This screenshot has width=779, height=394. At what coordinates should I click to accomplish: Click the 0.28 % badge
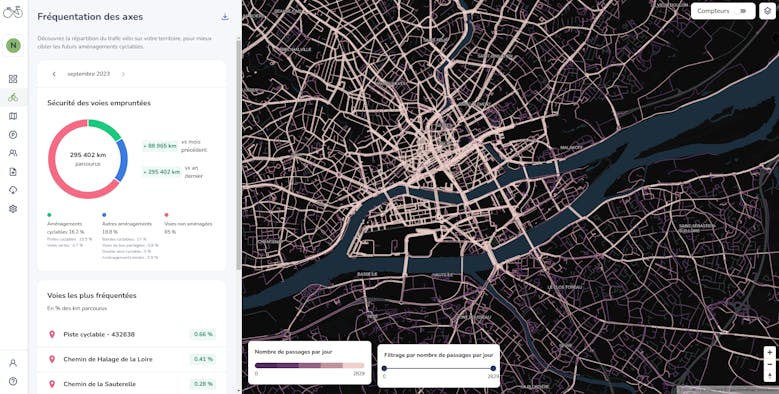pos(203,384)
